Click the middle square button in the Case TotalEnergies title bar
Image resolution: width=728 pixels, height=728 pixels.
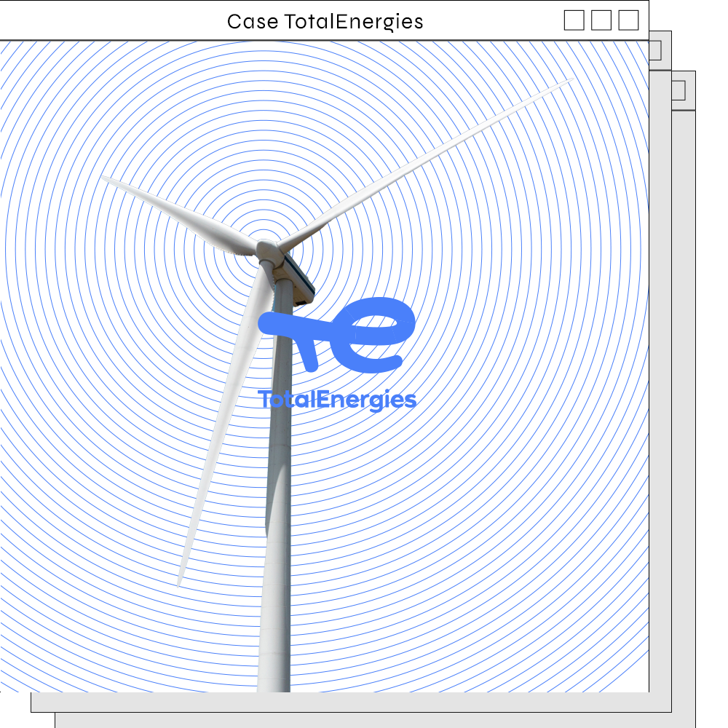[x=601, y=20]
